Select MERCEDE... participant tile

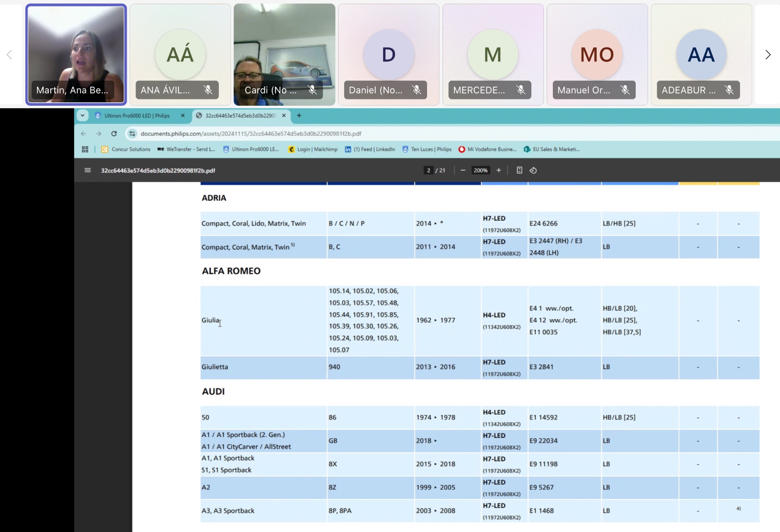(493, 55)
